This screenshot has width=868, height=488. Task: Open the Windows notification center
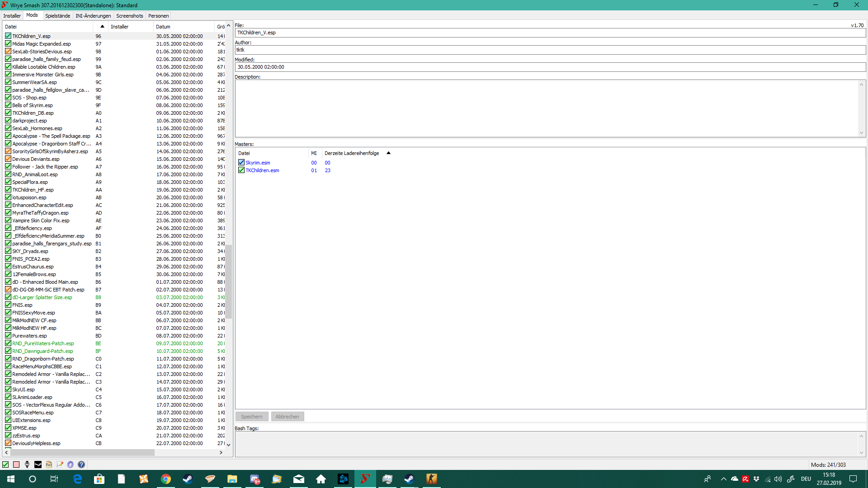click(853, 479)
